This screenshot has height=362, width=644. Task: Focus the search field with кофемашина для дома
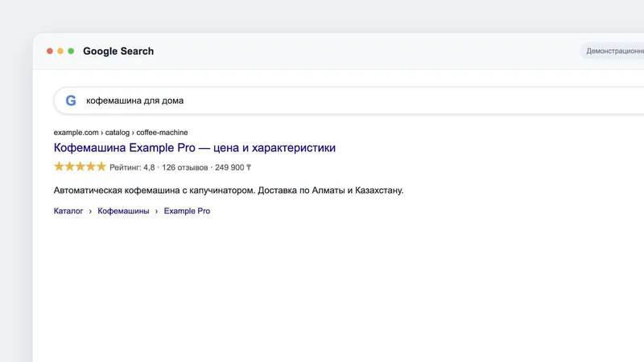tap(349, 101)
